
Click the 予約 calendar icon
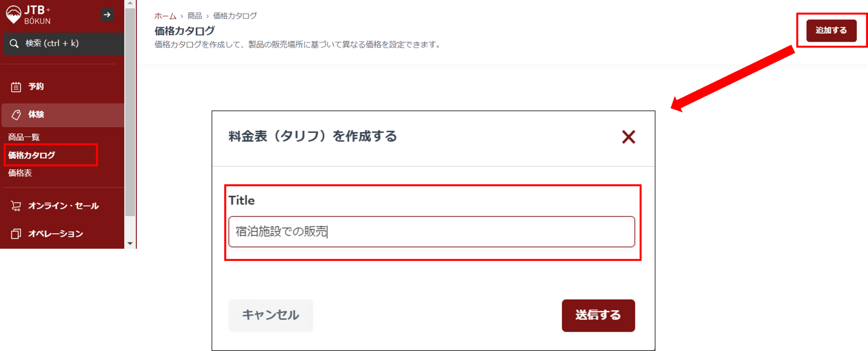click(x=16, y=87)
